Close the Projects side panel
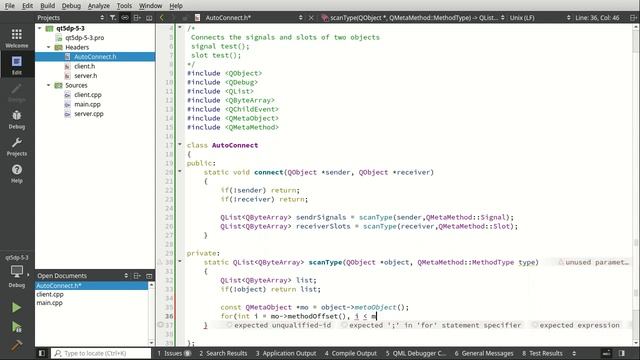This screenshot has width=640, height=360. coord(149,18)
